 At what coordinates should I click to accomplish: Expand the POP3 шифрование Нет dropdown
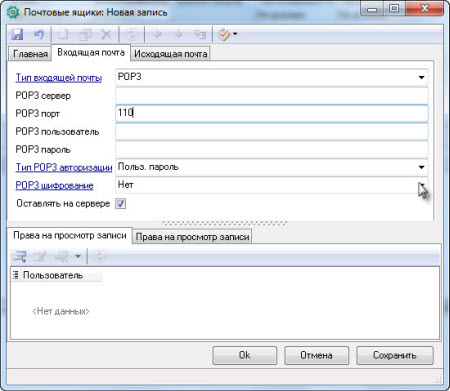pyautogui.click(x=422, y=185)
